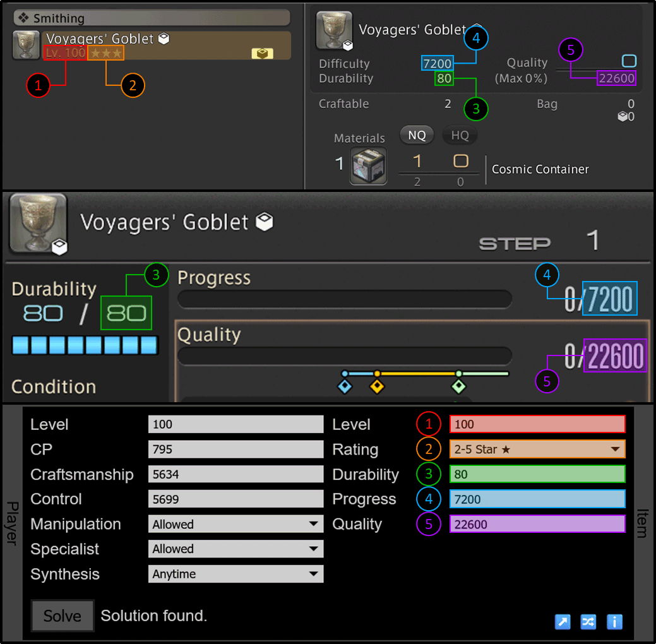Click the blue info icon
Screen dimensions: 656x644
[x=614, y=622]
